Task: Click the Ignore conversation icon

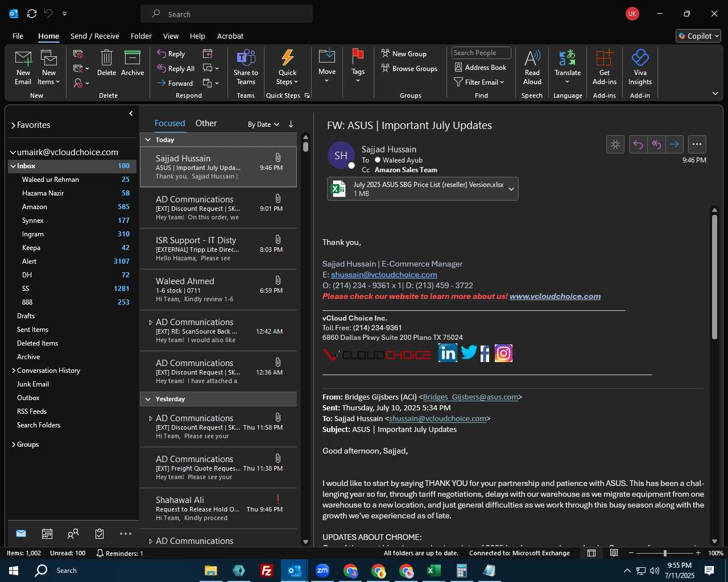Action: tap(78, 54)
